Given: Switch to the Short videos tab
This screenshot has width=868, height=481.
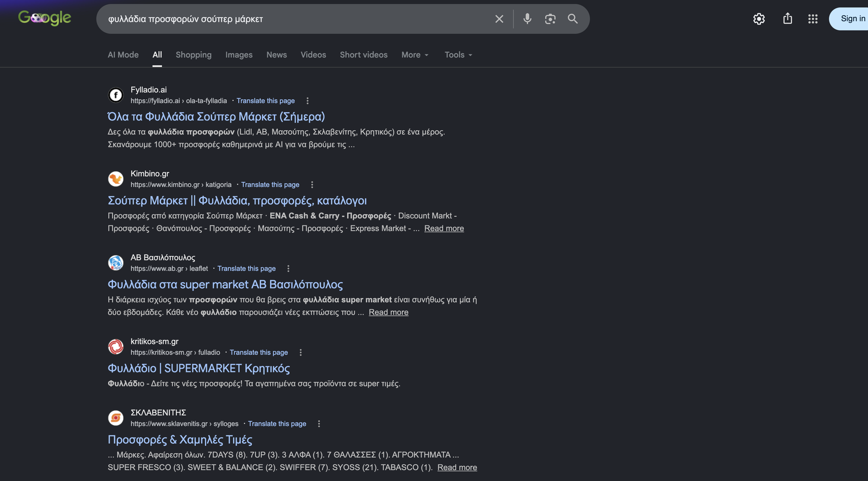Looking at the screenshot, I should (x=364, y=55).
